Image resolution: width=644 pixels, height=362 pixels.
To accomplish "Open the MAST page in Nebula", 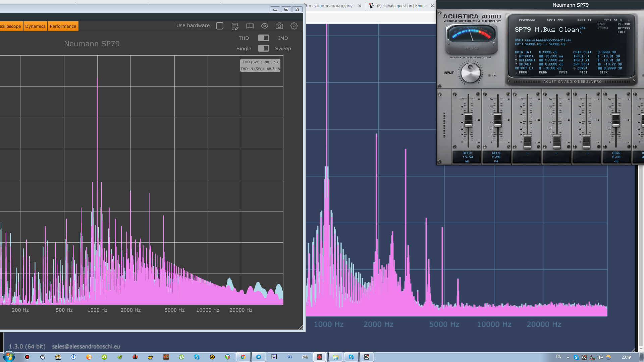I will [x=563, y=72].
